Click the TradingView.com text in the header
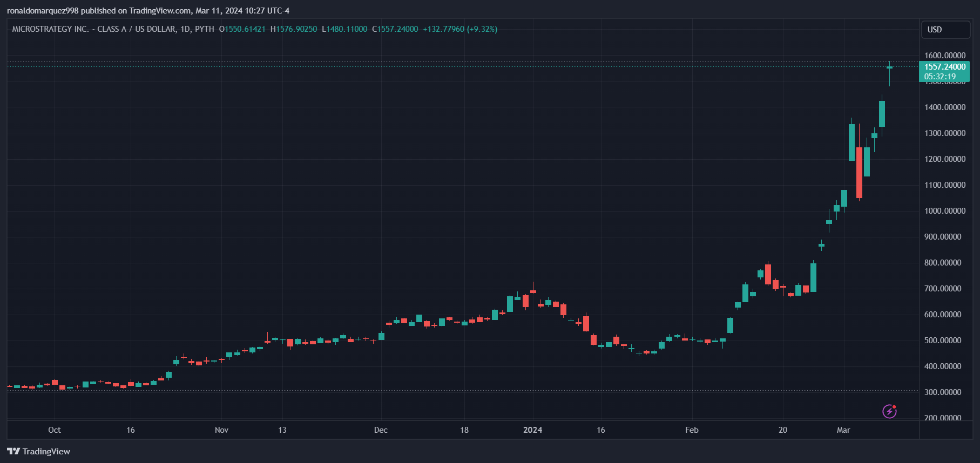Viewport: 980px width, 463px height. tap(160, 11)
